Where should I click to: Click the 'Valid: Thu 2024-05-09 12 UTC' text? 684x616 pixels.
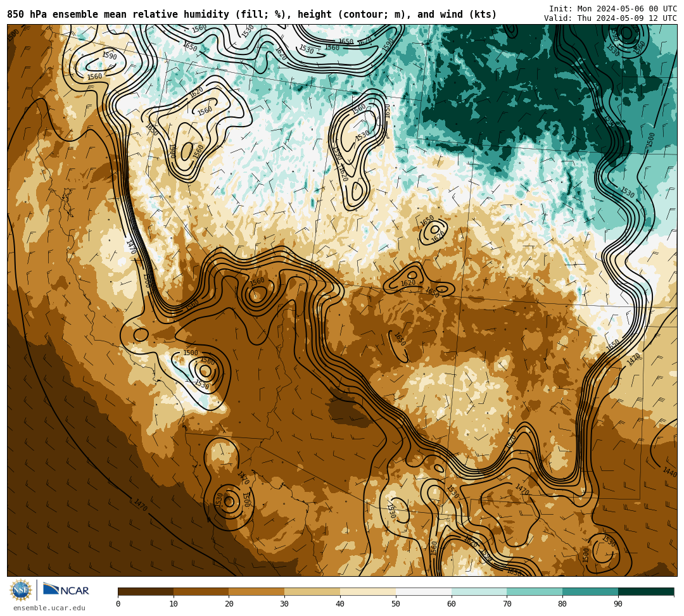611,18
